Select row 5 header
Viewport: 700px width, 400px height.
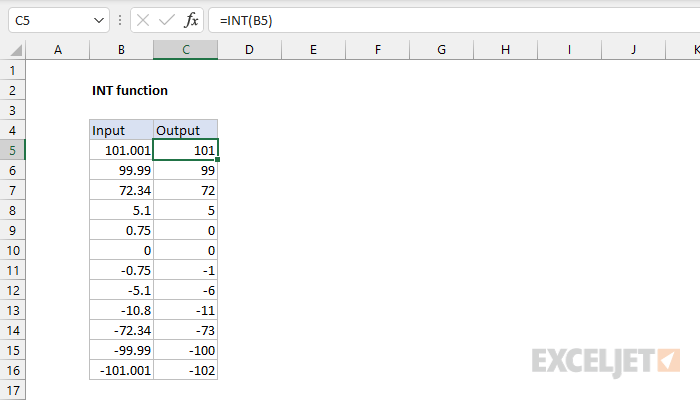13,150
